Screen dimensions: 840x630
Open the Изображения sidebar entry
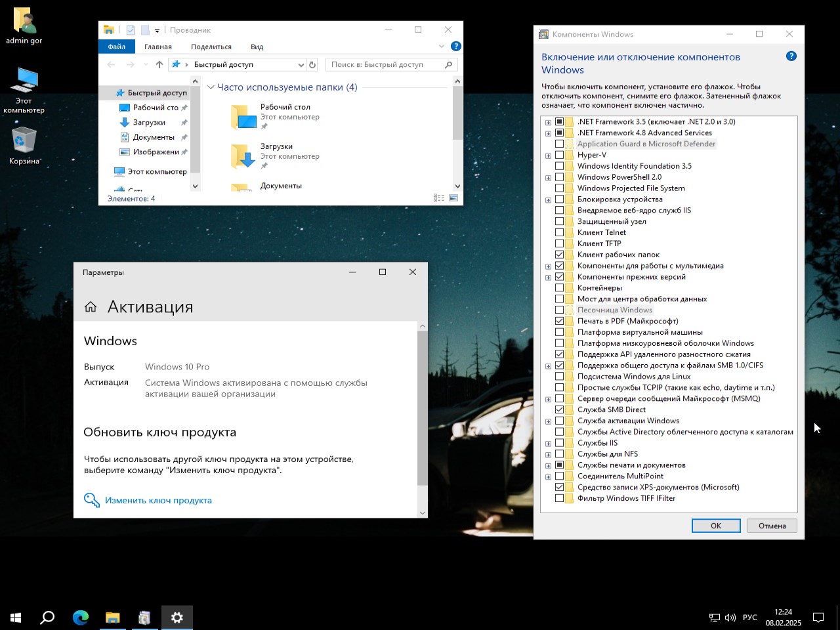tap(155, 152)
